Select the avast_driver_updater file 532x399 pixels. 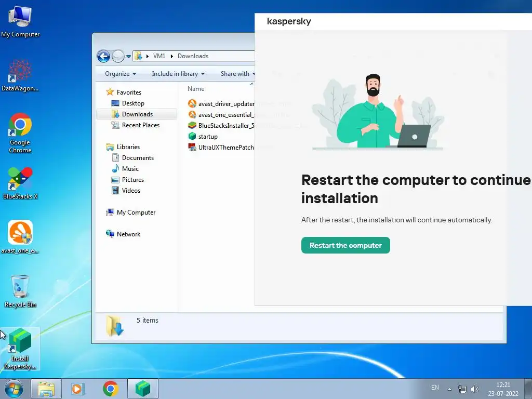click(x=221, y=104)
